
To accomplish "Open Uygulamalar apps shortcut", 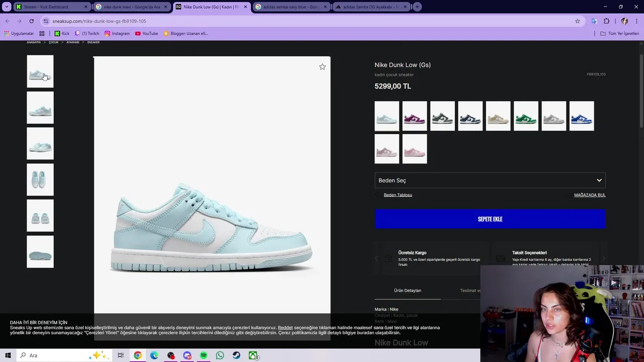I will (19, 34).
